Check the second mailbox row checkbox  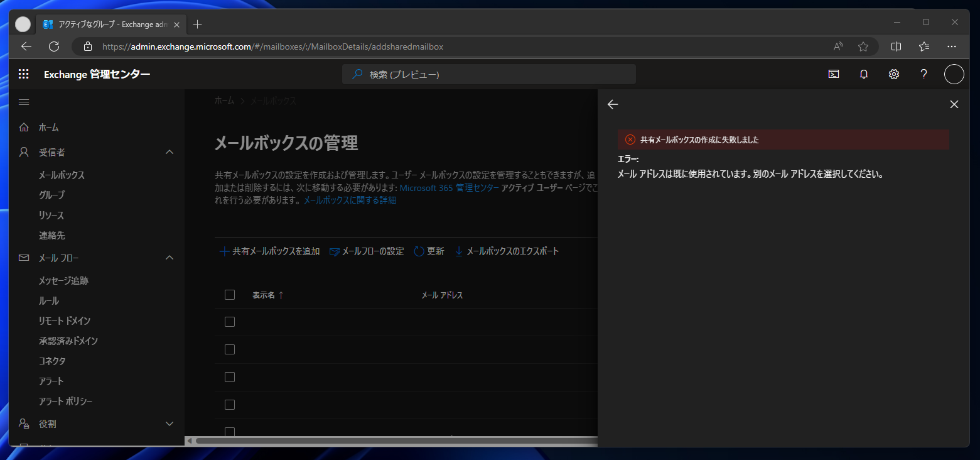tap(229, 349)
